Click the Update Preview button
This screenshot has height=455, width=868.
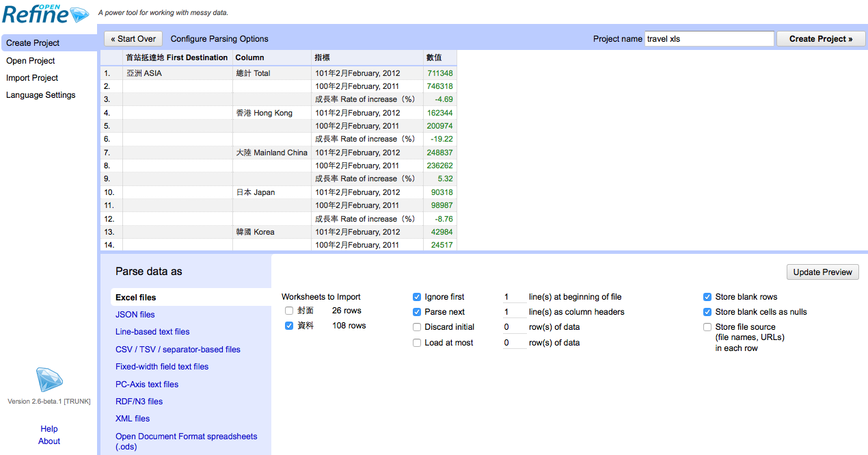(x=822, y=272)
